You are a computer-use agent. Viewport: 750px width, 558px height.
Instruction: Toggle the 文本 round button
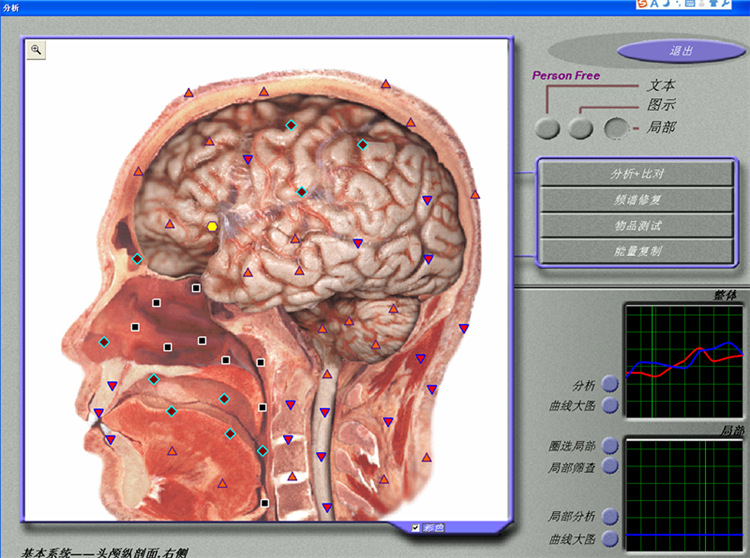(547, 128)
